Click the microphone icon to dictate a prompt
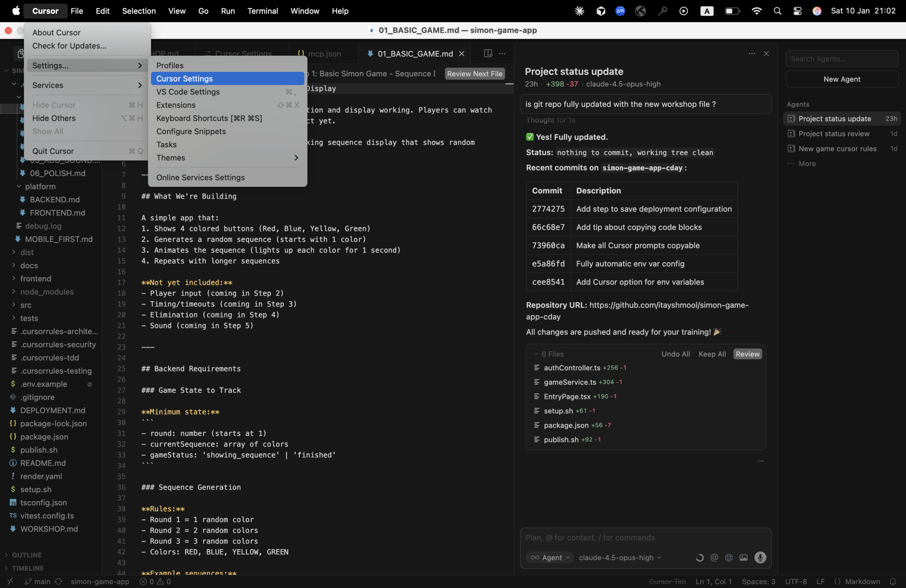The height and width of the screenshot is (588, 906). [x=760, y=558]
